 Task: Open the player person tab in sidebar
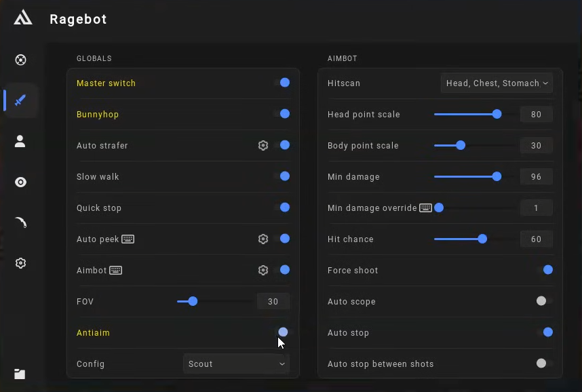click(x=20, y=141)
